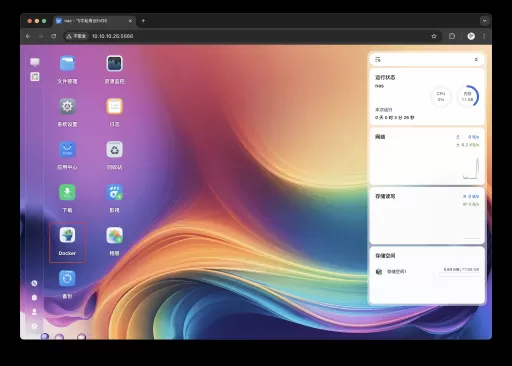
Task: Select the fnOS browser tab
Action: [95, 21]
